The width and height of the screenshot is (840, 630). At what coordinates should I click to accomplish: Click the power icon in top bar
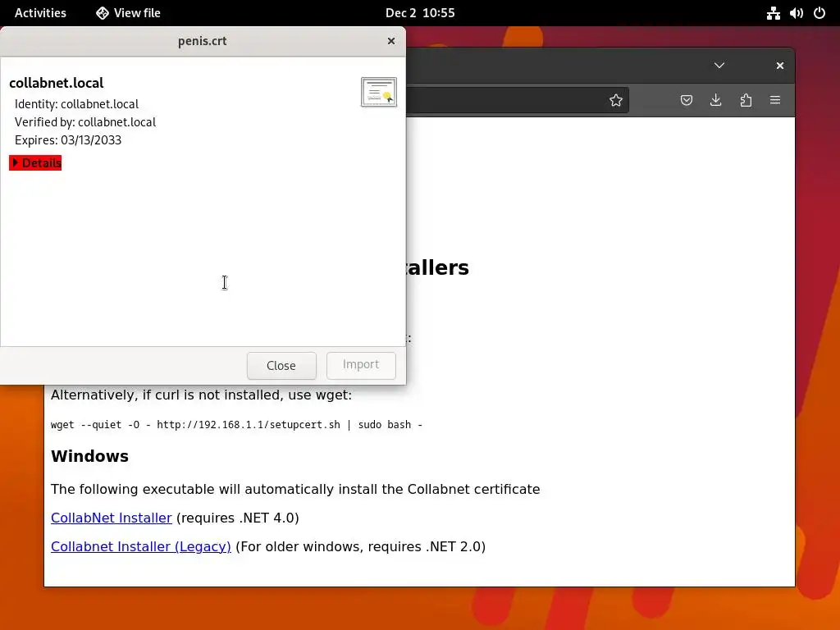[x=819, y=13]
